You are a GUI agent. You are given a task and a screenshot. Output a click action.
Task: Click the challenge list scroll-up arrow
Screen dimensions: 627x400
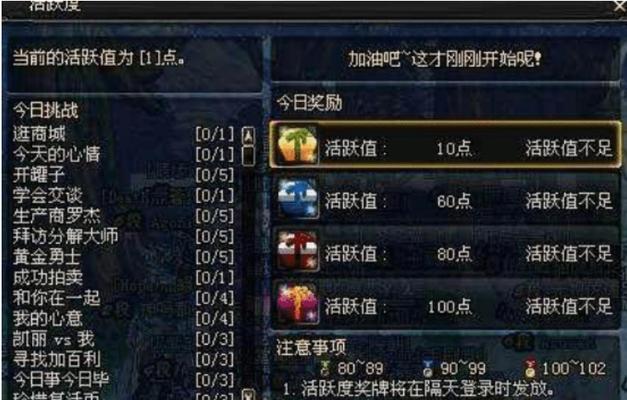tap(248, 136)
